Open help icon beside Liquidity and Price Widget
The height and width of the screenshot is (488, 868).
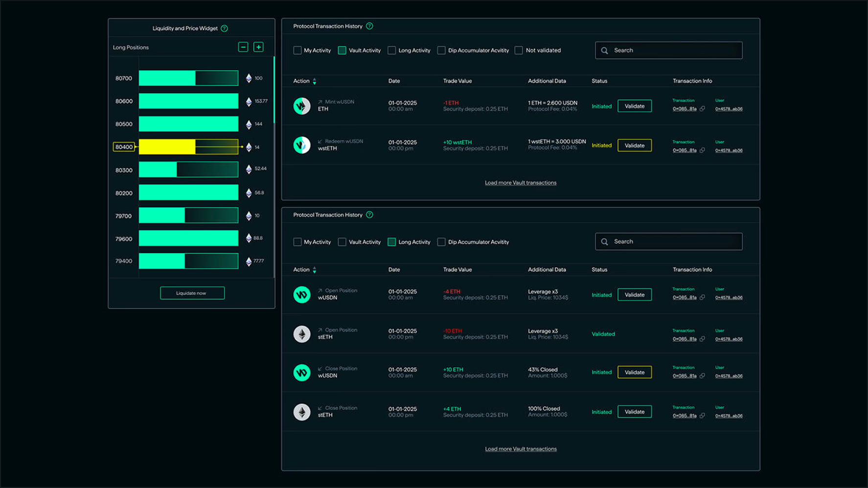[x=224, y=28]
